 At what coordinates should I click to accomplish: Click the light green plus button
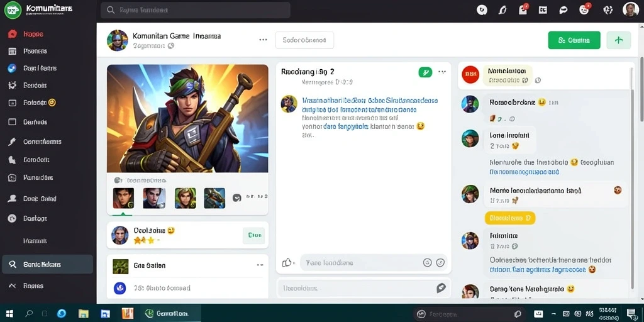[x=619, y=40]
